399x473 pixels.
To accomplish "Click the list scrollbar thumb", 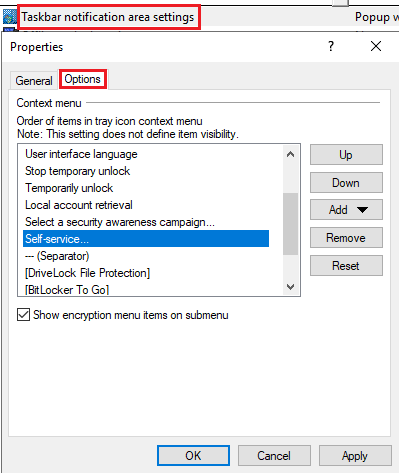I will tap(291, 224).
